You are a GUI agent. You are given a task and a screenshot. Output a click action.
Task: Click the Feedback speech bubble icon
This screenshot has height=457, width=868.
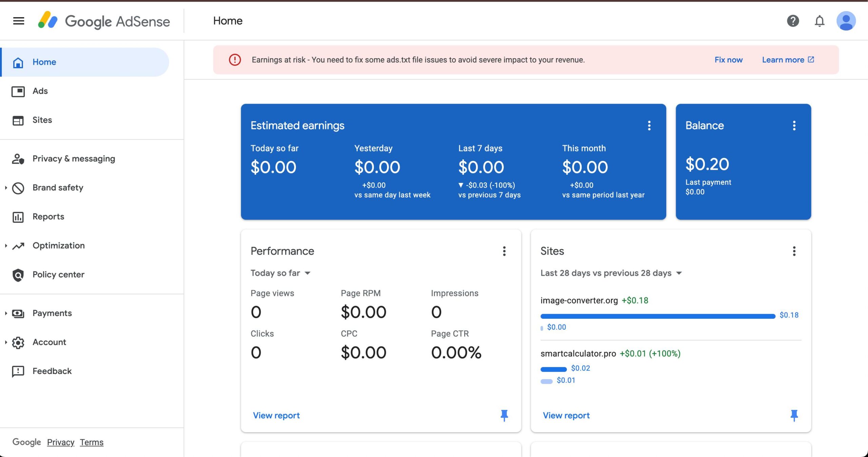[18, 371]
